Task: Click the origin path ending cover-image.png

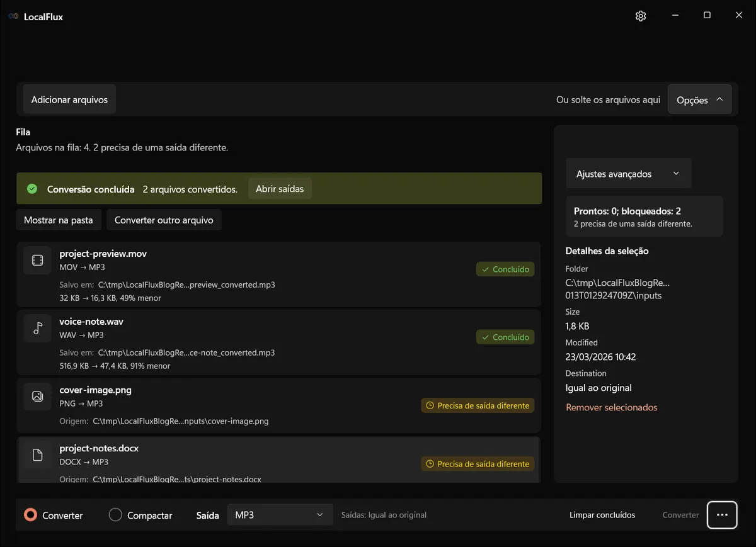Action: 180,421
